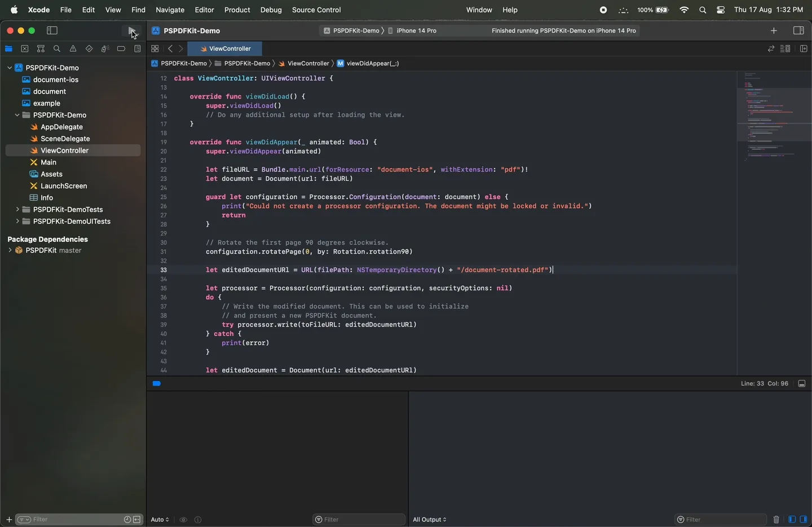Collapse the PSPDFKit-Demo folder group
Image resolution: width=812 pixels, height=527 pixels.
pos(17,115)
